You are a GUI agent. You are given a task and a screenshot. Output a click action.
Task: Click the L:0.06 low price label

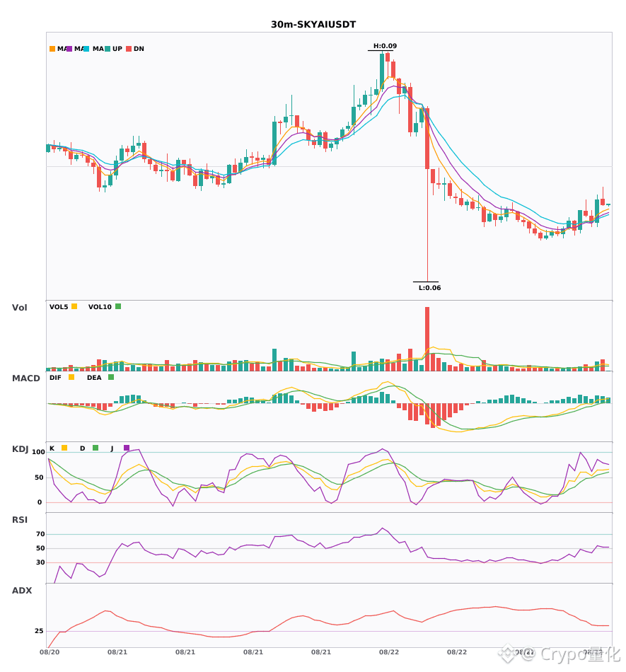coord(430,288)
